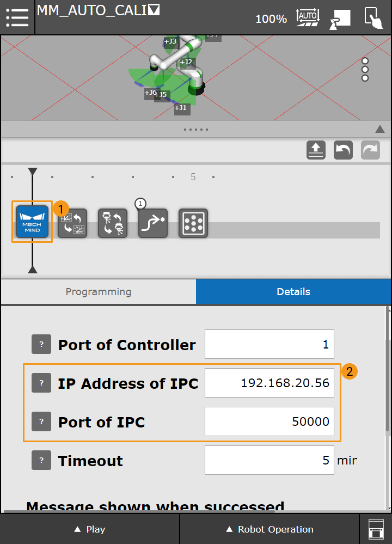
Task: Expand the Robot Operation menu
Action: (269, 529)
